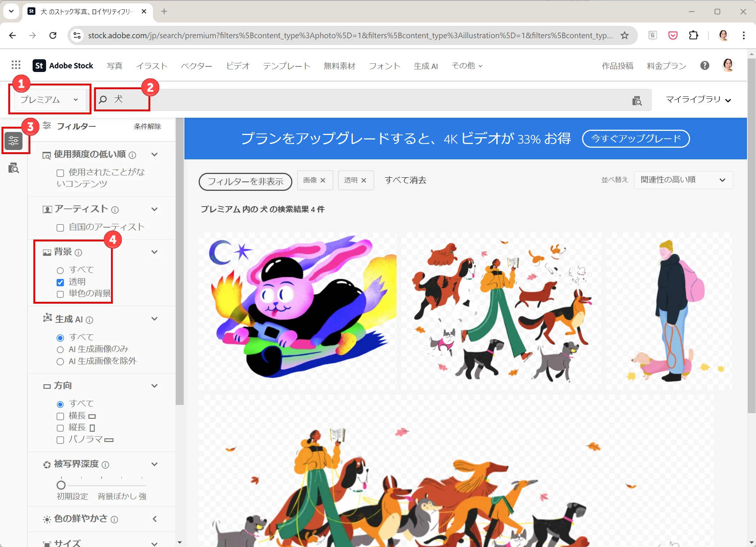Image resolution: width=756 pixels, height=547 pixels.
Task: Select the AI生成画像のみ radio button
Action: [x=60, y=350]
